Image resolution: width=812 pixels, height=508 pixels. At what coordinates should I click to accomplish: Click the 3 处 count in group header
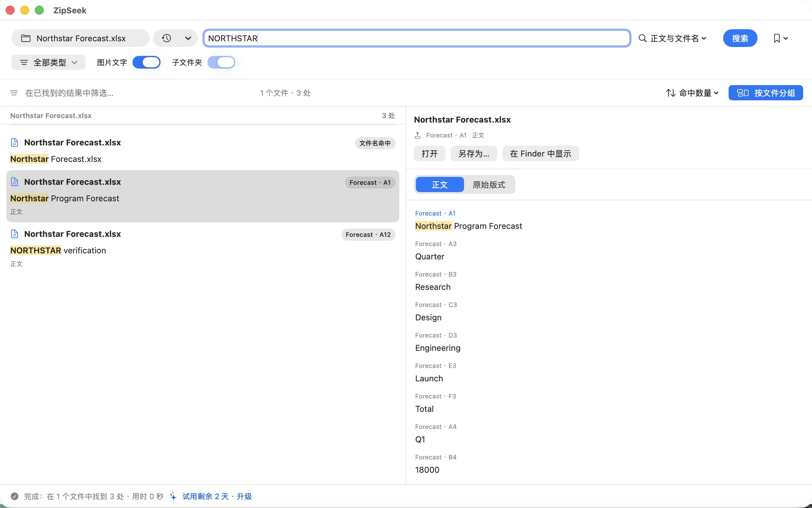[388, 116]
